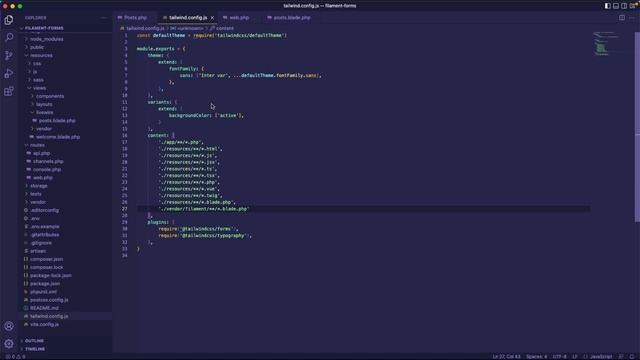Toggle bottom panel visibility
The image size is (640, 360).
click(616, 6)
